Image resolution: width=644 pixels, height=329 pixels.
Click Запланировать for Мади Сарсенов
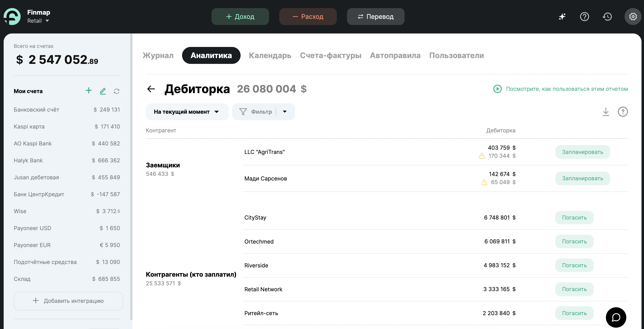582,178
